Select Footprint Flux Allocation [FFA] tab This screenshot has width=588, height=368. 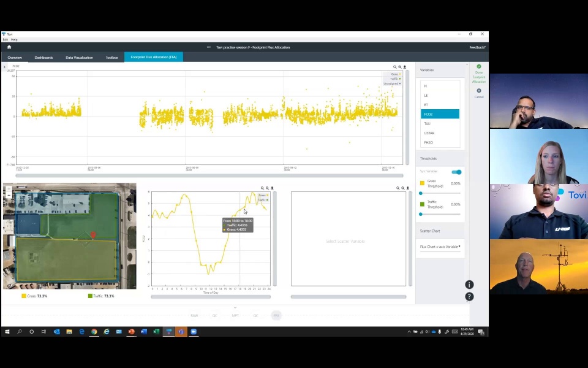(x=154, y=57)
